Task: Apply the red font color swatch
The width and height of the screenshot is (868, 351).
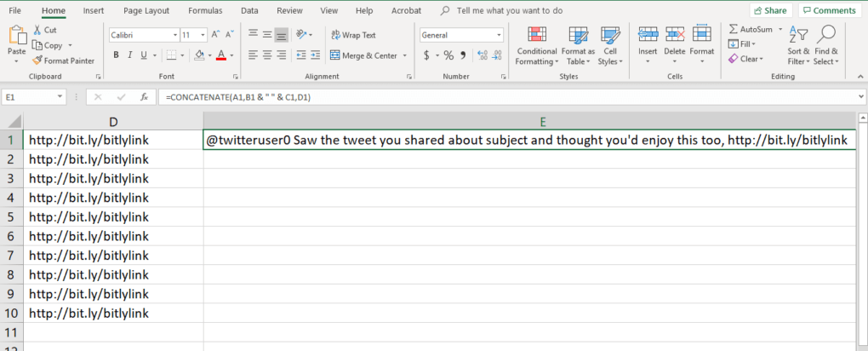Action: 220,55
